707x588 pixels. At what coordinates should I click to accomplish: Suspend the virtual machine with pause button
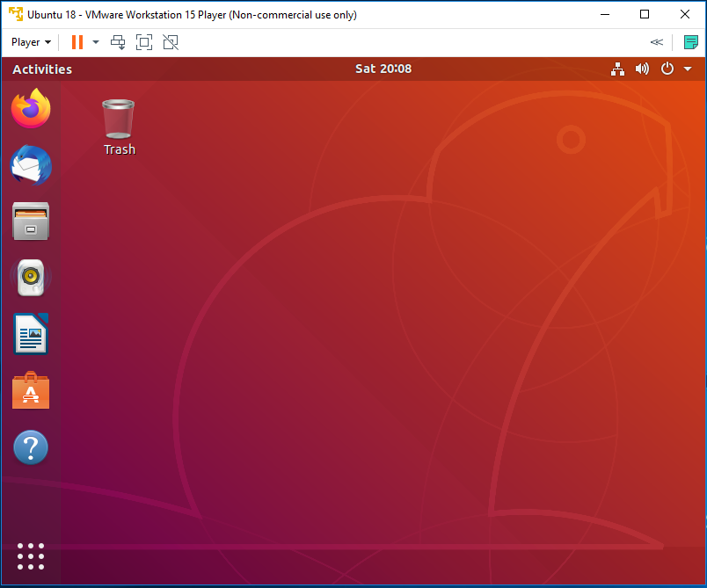point(77,42)
